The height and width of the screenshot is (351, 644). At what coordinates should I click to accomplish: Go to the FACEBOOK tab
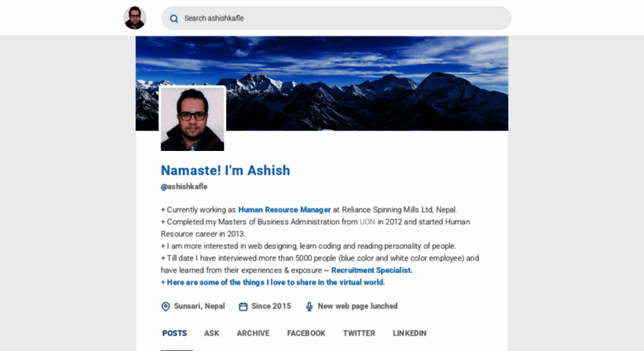[x=306, y=334]
